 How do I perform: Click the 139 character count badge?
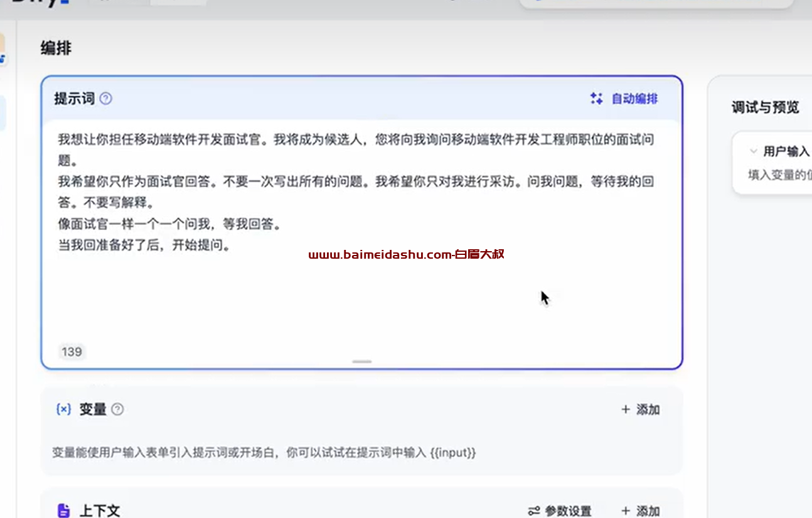tap(72, 352)
